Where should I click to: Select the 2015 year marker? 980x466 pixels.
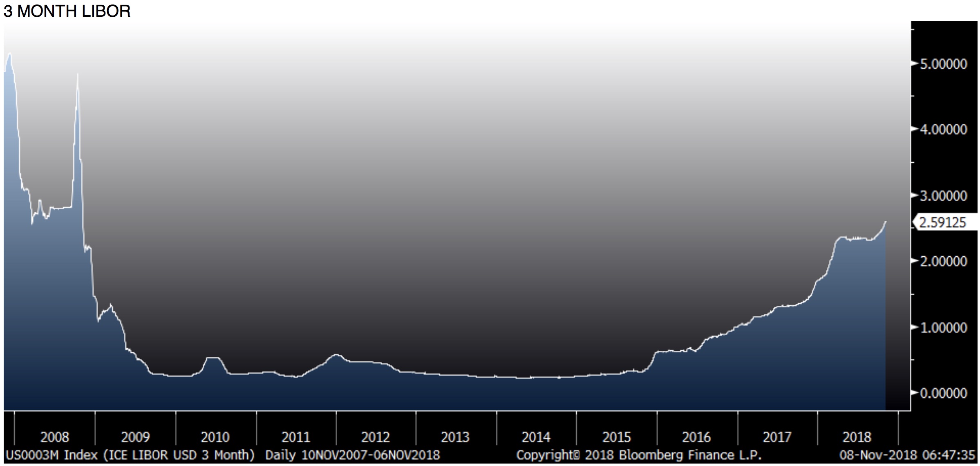tap(617, 437)
